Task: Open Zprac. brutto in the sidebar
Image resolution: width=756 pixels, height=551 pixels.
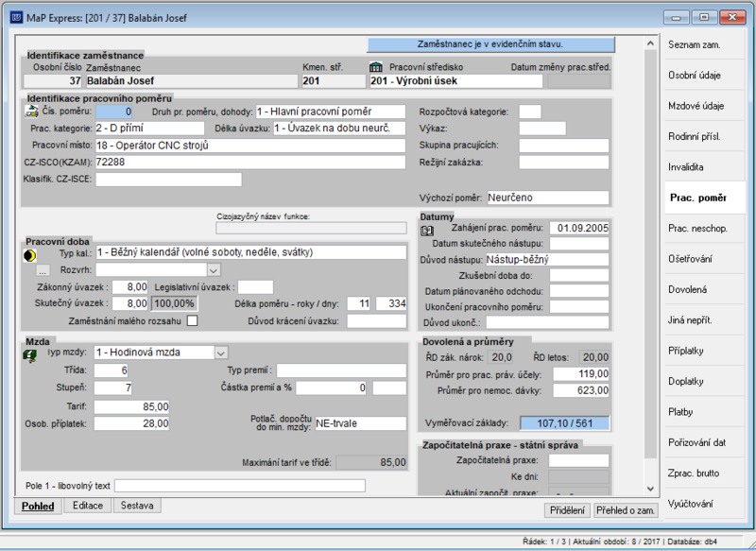Action: click(x=704, y=473)
